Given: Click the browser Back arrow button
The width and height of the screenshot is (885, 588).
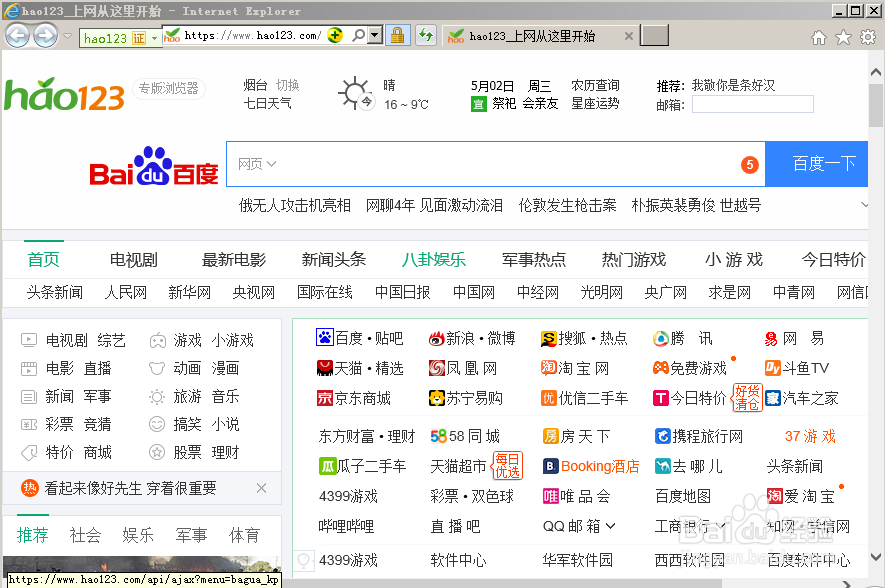Looking at the screenshot, I should click(17, 36).
